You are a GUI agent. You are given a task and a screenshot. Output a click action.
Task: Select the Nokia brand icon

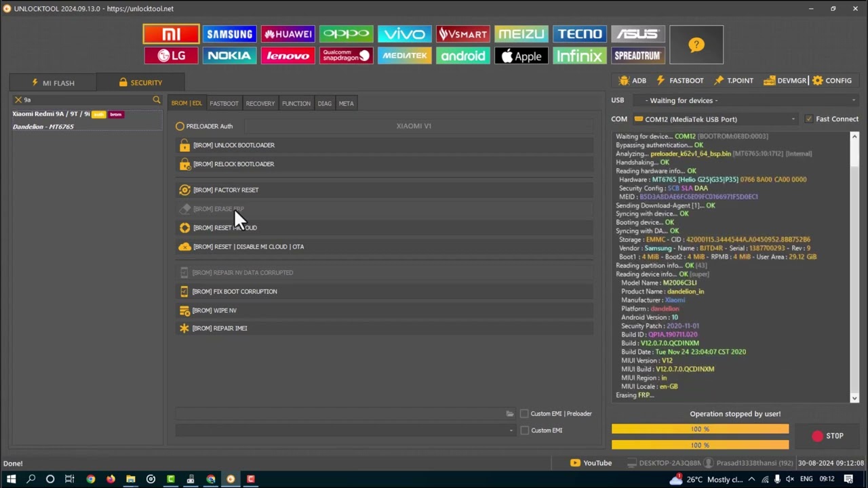[230, 56]
